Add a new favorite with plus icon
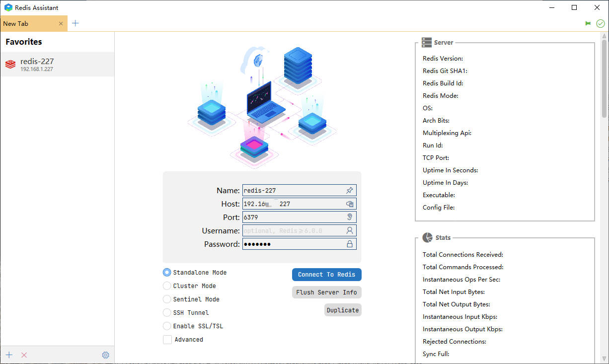 click(x=9, y=355)
